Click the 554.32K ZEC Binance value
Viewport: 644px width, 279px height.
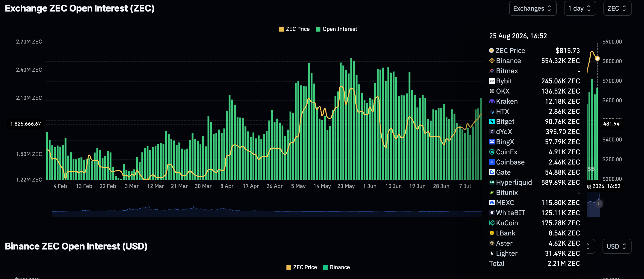tap(561, 61)
